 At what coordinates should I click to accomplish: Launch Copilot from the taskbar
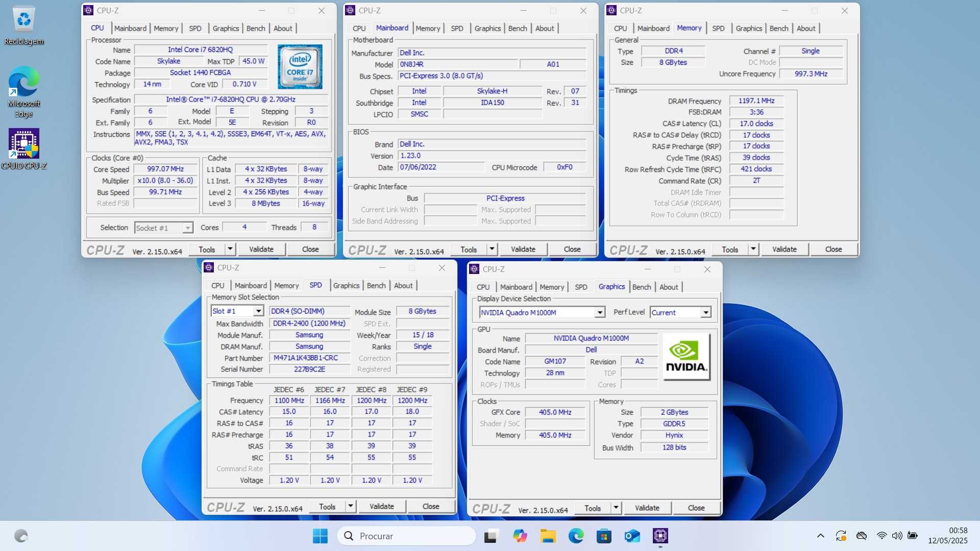point(520,536)
